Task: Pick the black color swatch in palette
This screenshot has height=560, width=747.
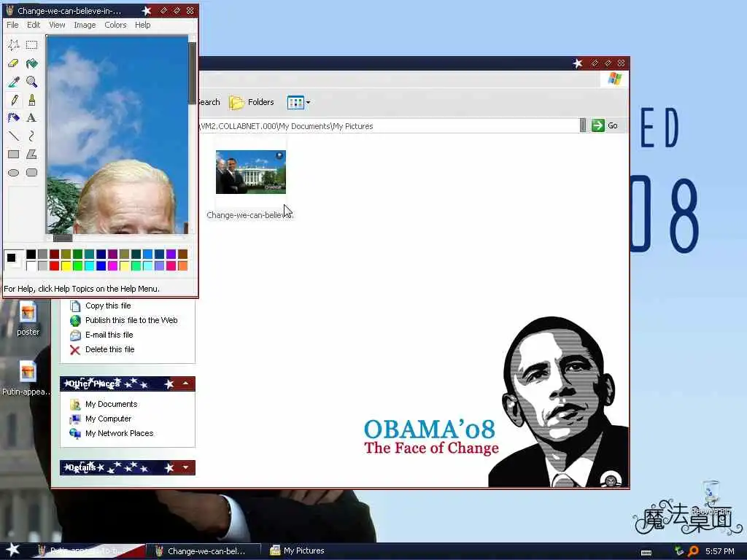Action: (31, 254)
